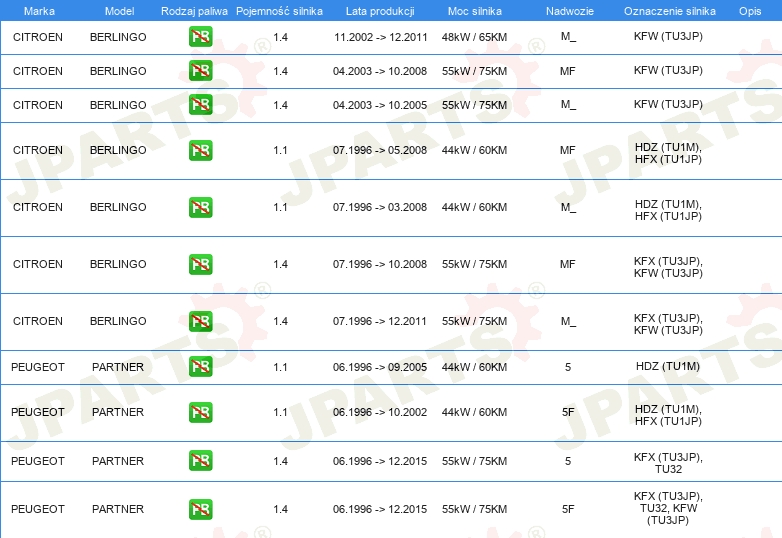Select PEUGEOT cell in the last row
The height and width of the screenshot is (538, 782).
38,509
